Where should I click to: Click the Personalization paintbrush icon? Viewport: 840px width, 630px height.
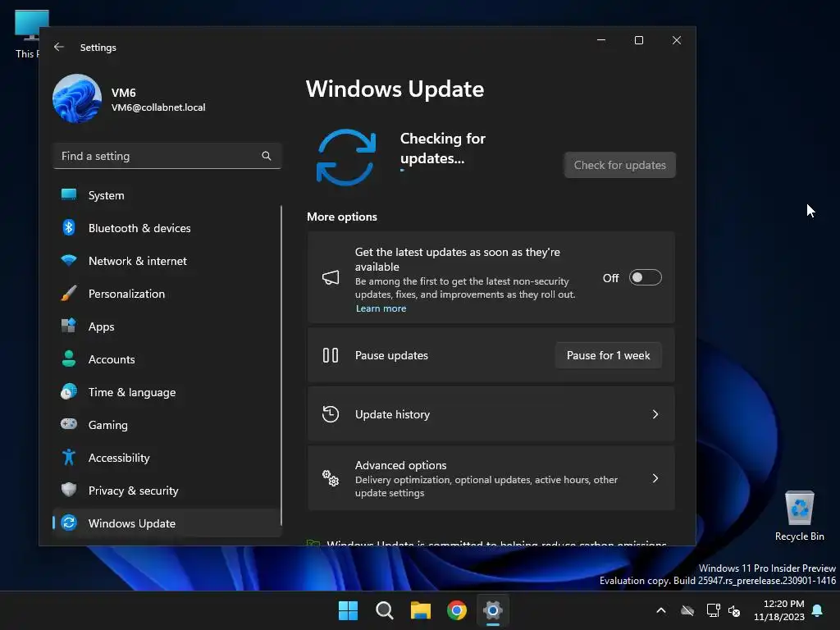[69, 293]
